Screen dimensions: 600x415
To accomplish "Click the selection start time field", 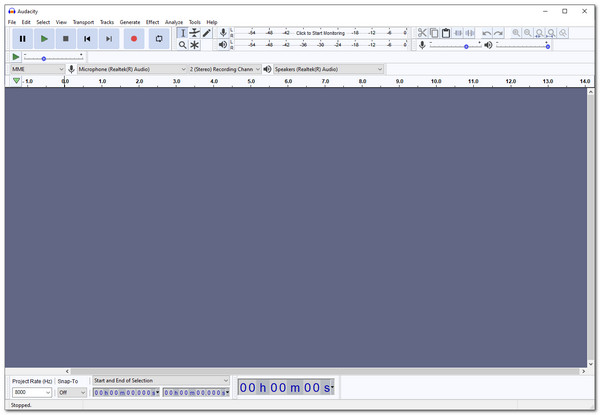I will [126, 392].
